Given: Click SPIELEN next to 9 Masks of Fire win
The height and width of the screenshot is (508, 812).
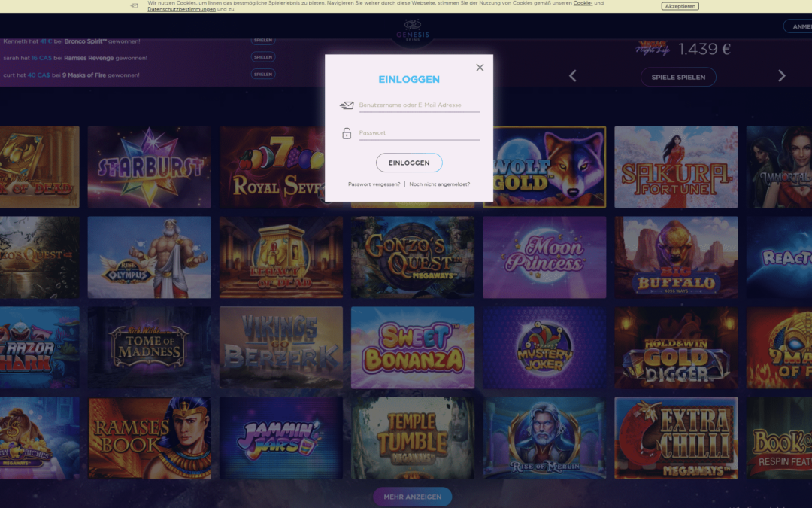Looking at the screenshot, I should pyautogui.click(x=263, y=74).
